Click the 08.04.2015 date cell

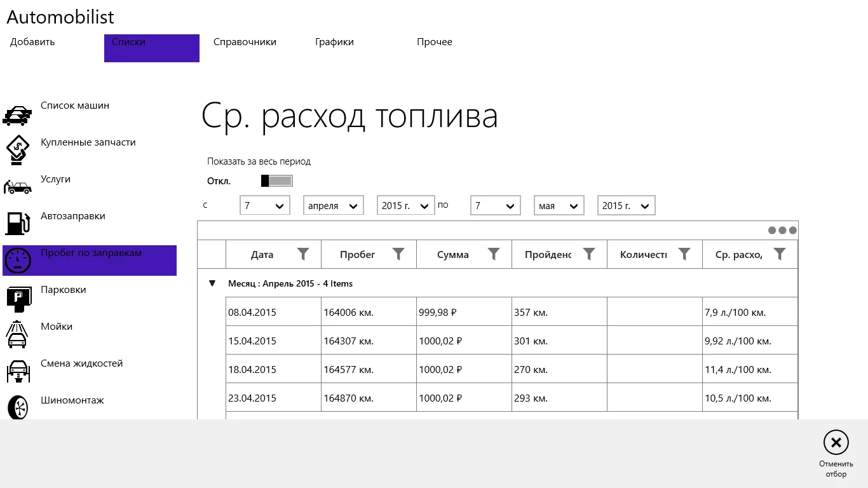point(274,312)
